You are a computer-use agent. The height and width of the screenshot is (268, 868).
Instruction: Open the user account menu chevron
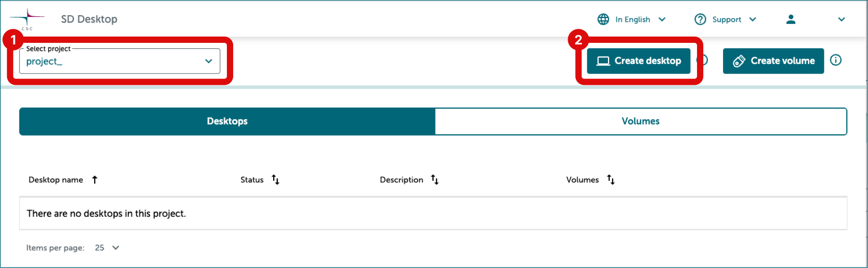coord(841,19)
